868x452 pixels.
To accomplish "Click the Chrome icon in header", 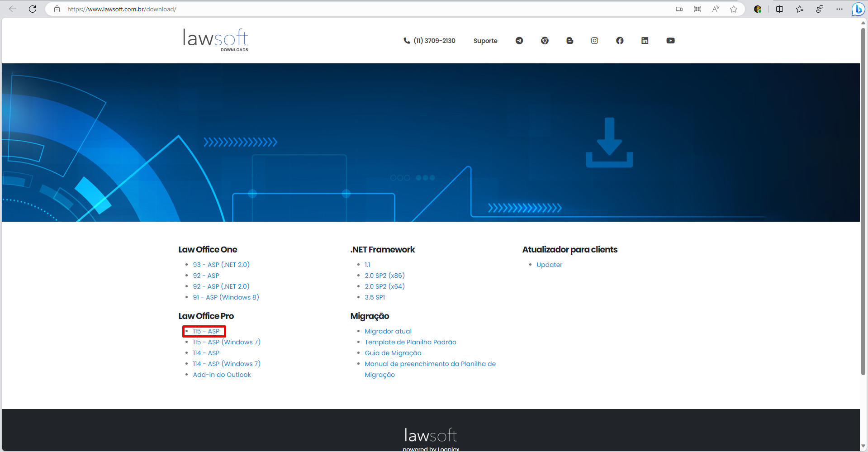I will 545,41.
